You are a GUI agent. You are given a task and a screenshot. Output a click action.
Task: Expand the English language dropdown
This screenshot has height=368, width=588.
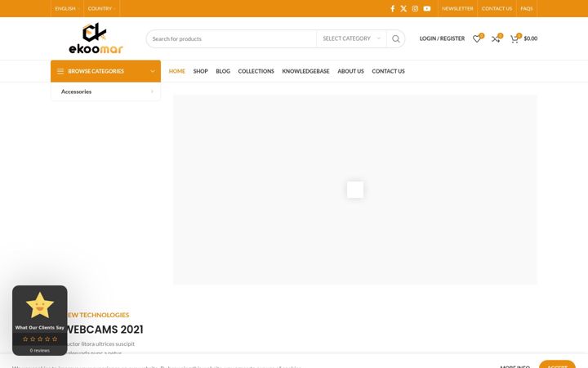point(67,8)
